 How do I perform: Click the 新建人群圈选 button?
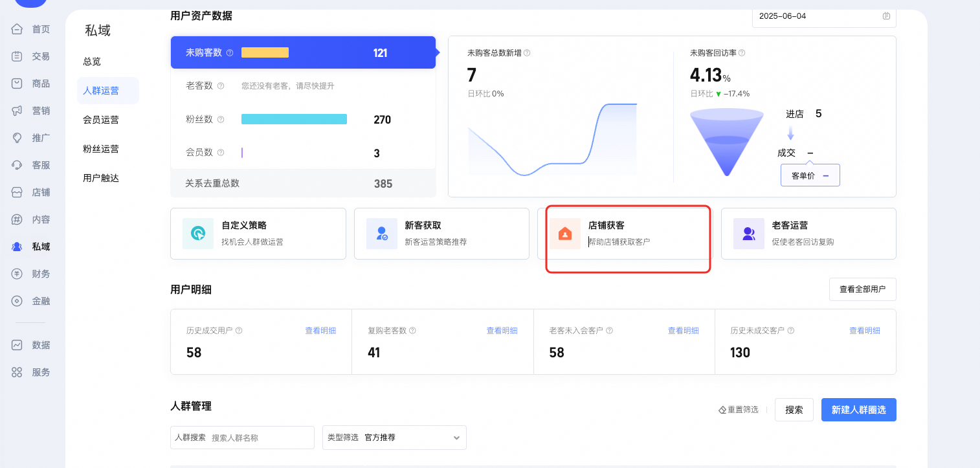858,410
